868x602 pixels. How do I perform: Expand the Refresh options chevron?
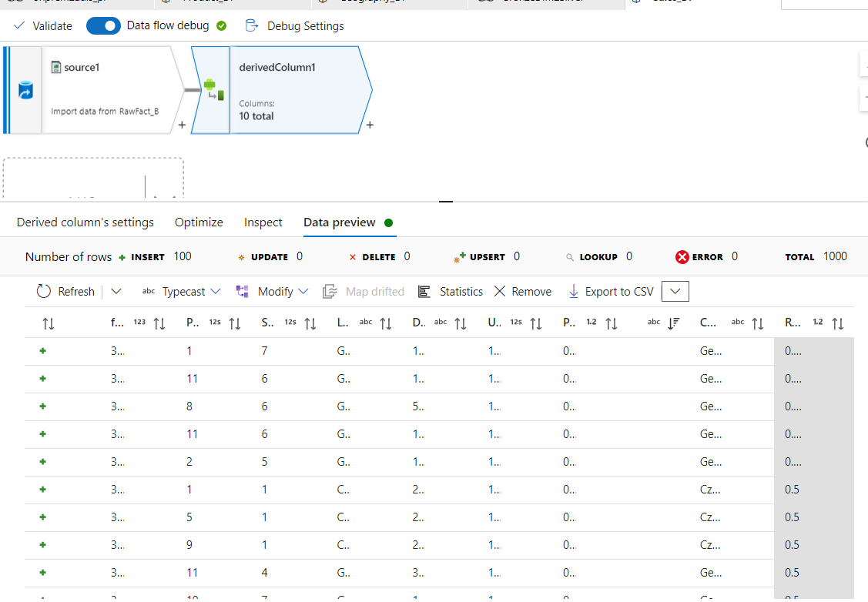pyautogui.click(x=116, y=292)
